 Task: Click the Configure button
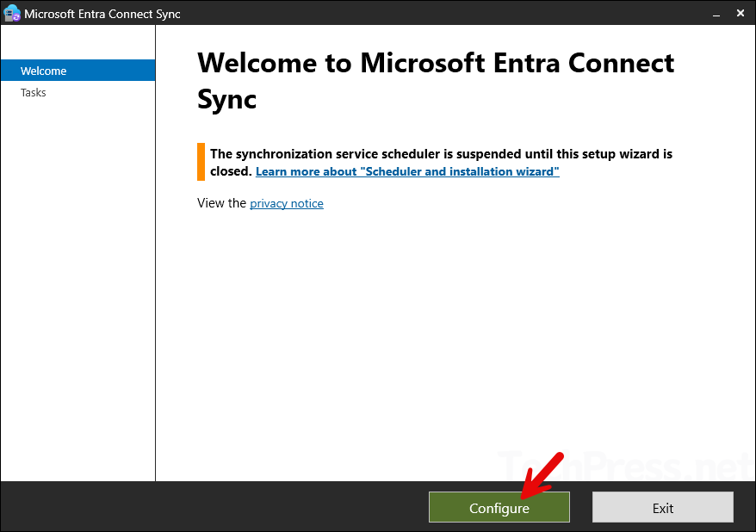499,507
